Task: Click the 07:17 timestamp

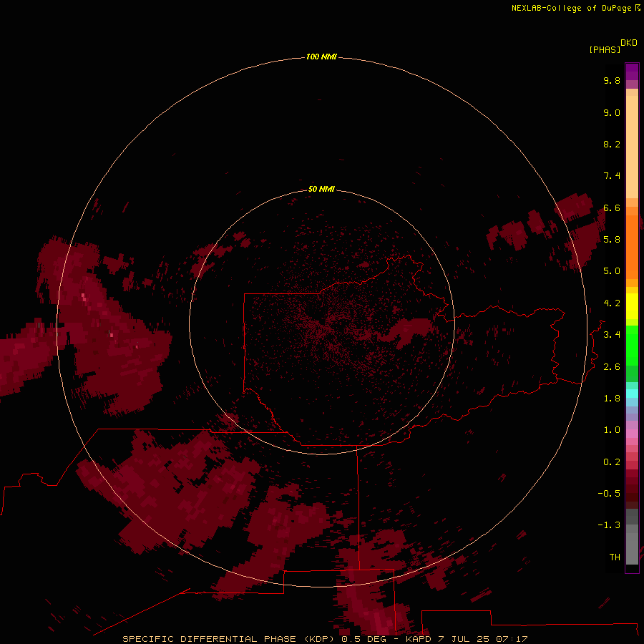Action: pyautogui.click(x=512, y=639)
